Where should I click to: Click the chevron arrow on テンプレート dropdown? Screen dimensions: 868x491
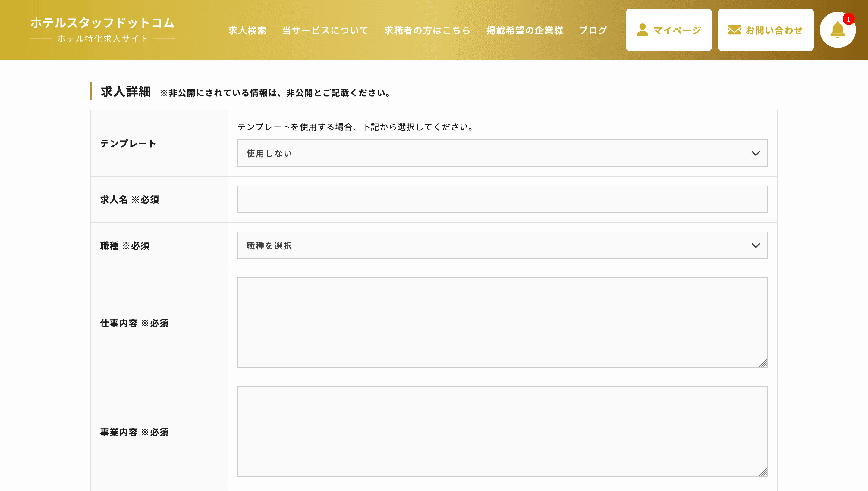tap(756, 153)
